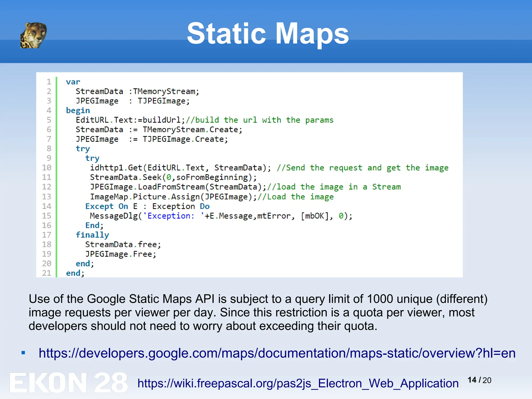Viewport: 532px width, 399px height.
Task: Open the wiki.freepascal.org pas2js Electron link
Action: (x=298, y=383)
